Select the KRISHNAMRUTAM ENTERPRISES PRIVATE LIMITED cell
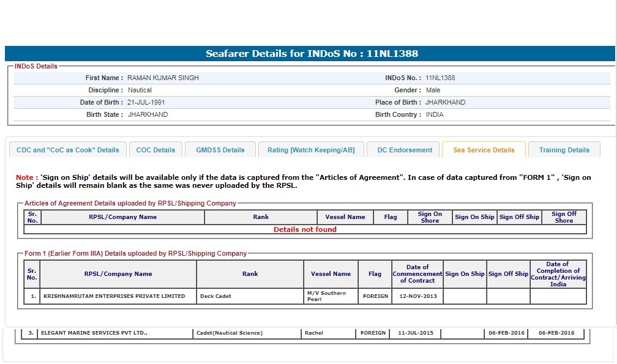Image resolution: width=617 pixels, height=364 pixels. 114,296
